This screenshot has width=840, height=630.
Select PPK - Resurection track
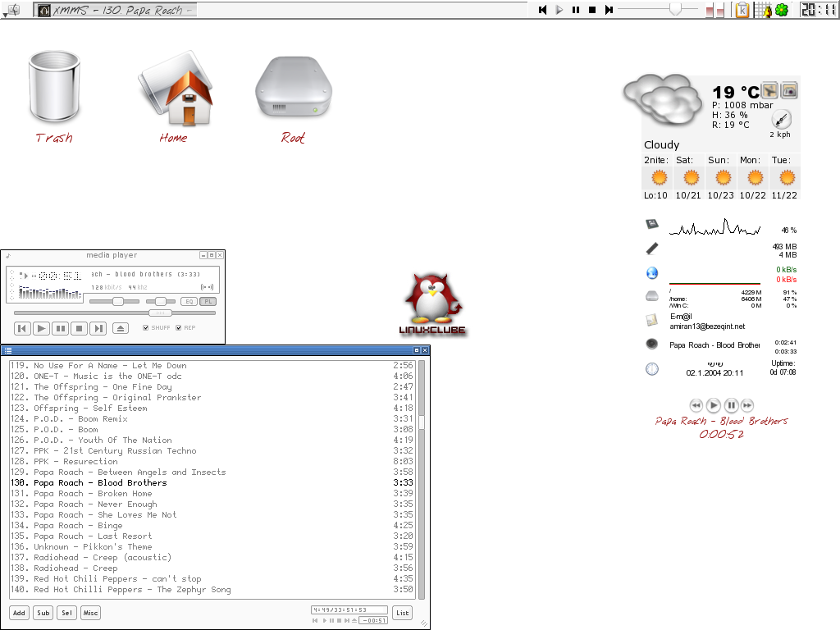[x=212, y=461]
